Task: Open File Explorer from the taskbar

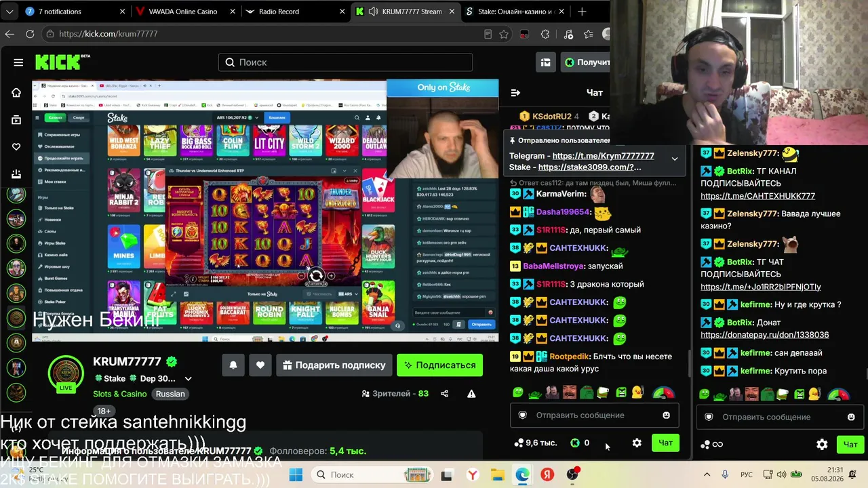Action: [x=497, y=475]
